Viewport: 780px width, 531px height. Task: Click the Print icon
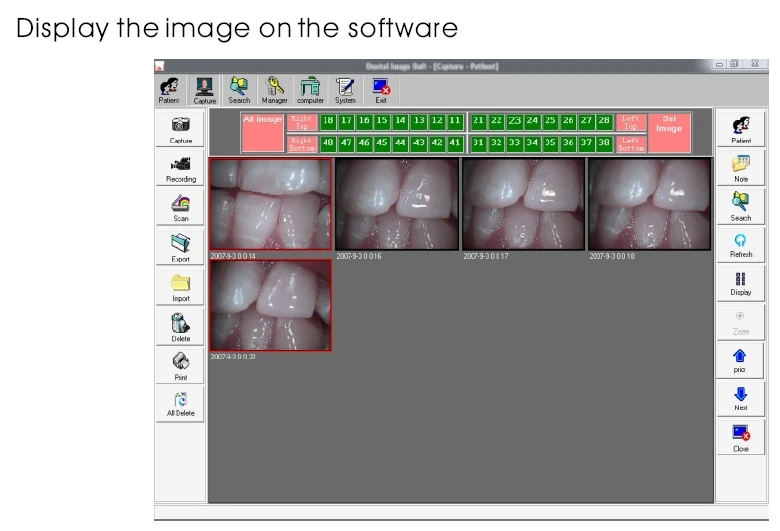[180, 366]
